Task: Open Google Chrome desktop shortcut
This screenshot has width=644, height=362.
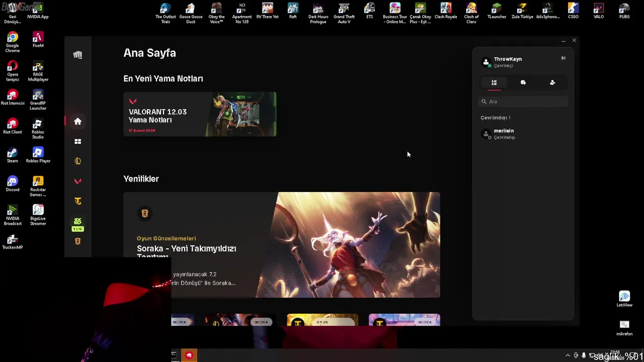Action: pos(13,42)
